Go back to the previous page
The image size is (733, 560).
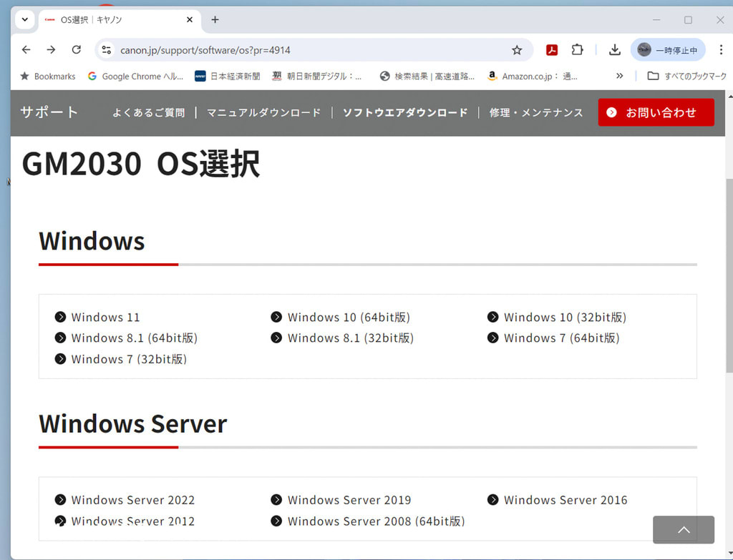[26, 49]
